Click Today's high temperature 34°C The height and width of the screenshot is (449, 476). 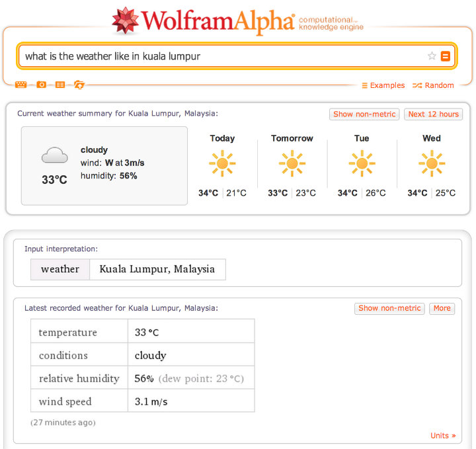click(x=208, y=193)
